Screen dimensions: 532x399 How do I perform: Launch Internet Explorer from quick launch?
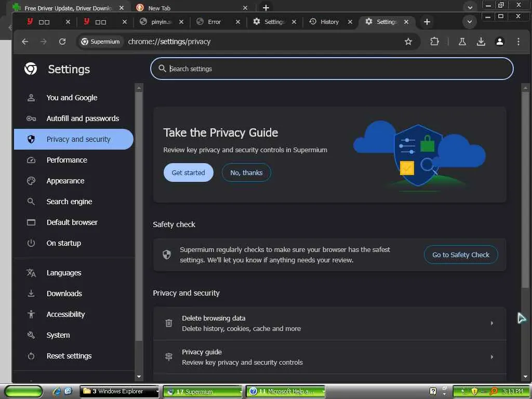[57, 392]
